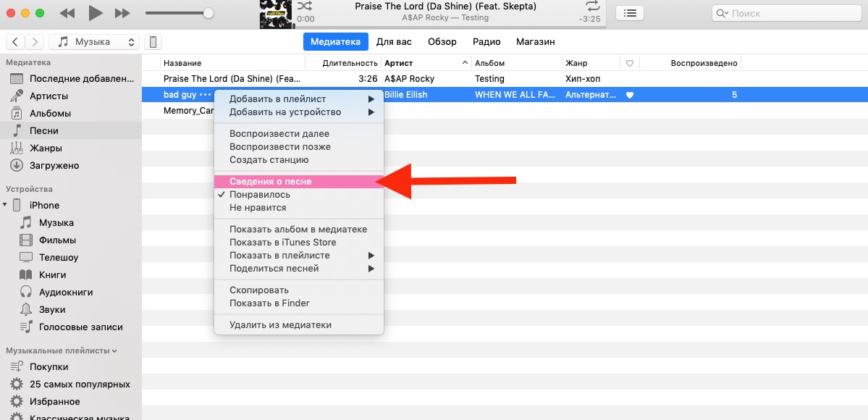Choose Не нравится in context menu
The width and height of the screenshot is (868, 420).
[x=299, y=208]
